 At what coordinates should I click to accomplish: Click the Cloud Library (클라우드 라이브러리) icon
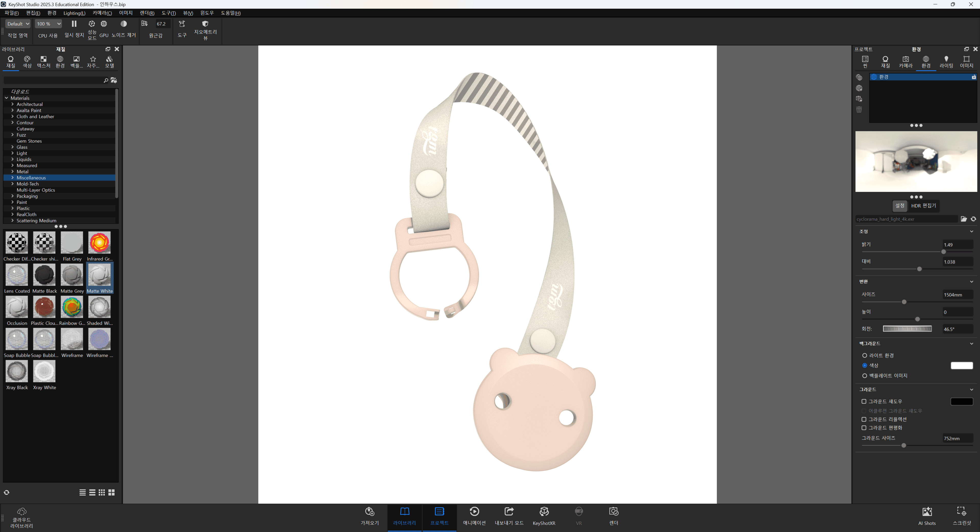click(22, 512)
